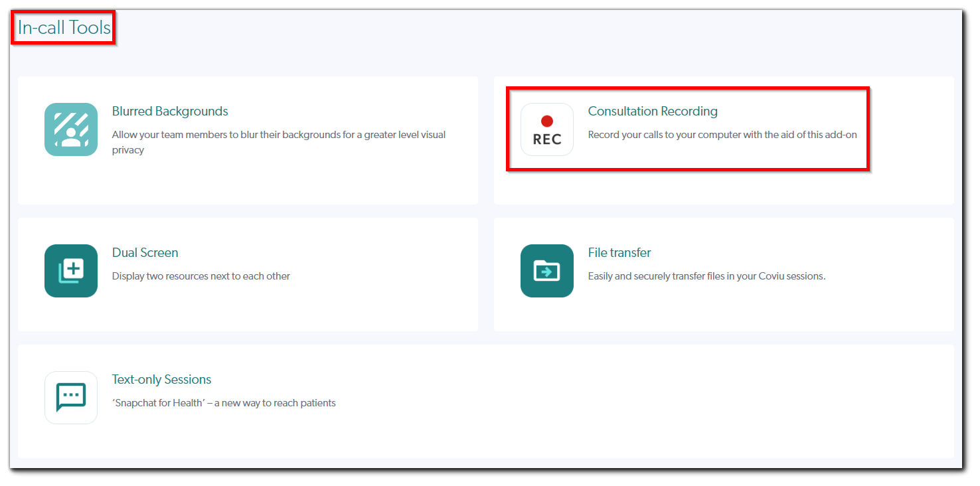Image resolution: width=980 pixels, height=486 pixels.
Task: Click the recording add-on description text
Action: [722, 134]
